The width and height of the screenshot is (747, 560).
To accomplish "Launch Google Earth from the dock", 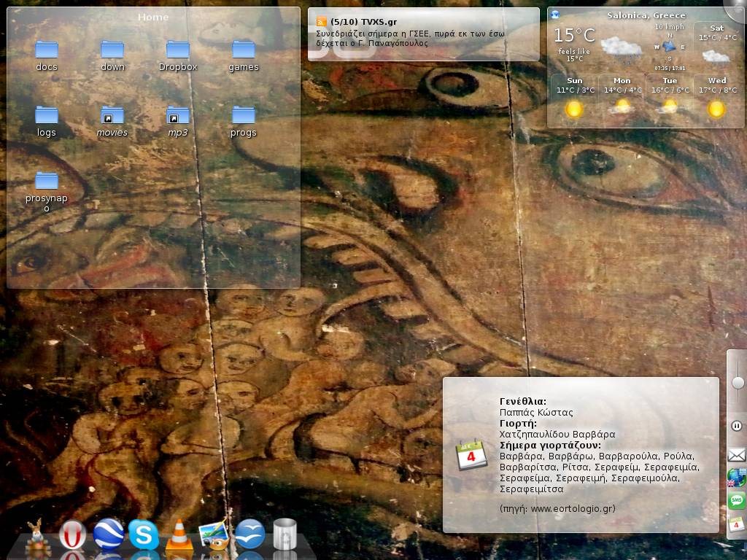I will click(109, 534).
